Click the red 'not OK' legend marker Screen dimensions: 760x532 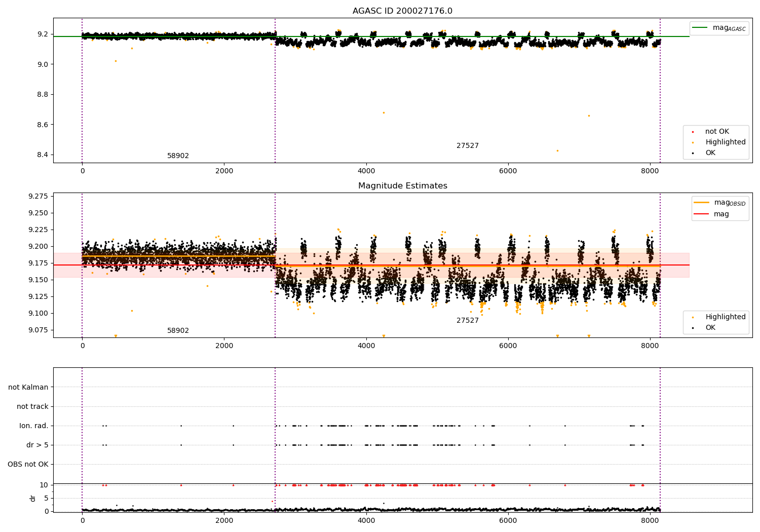[693, 132]
